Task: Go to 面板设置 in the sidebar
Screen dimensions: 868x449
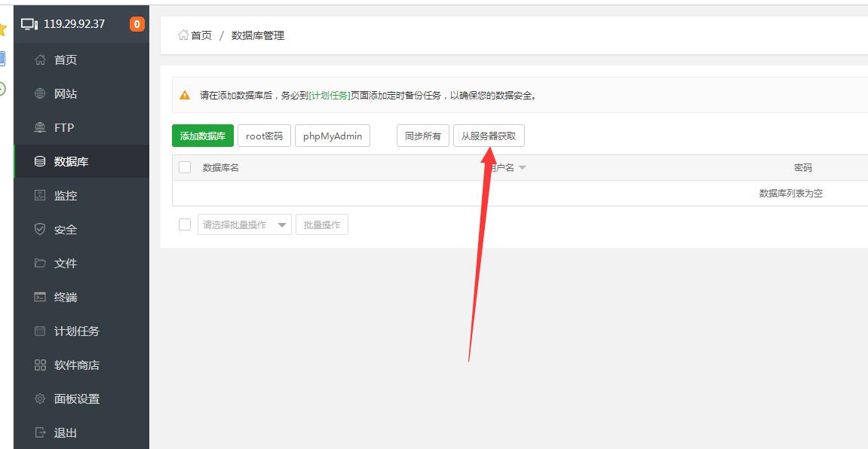Action: tap(76, 399)
